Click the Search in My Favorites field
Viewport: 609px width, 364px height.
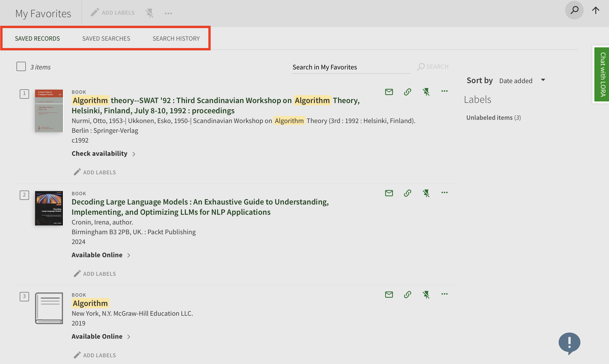(x=350, y=67)
